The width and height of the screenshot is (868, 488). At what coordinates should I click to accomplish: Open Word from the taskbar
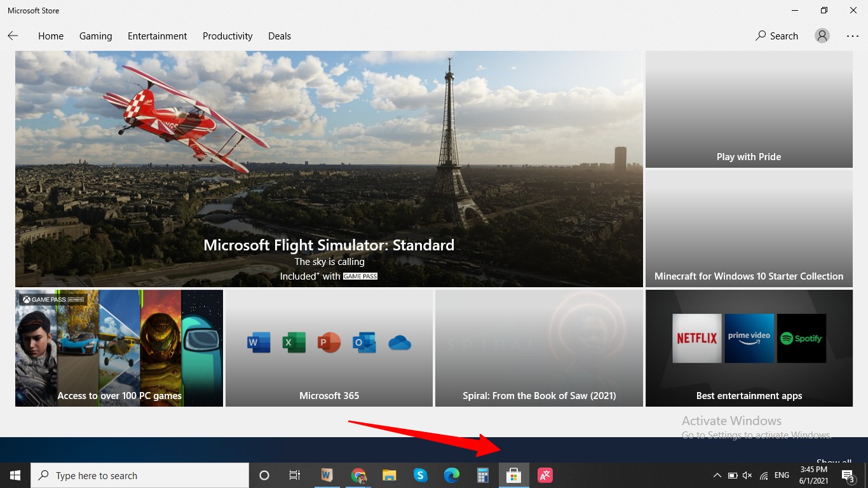327,475
